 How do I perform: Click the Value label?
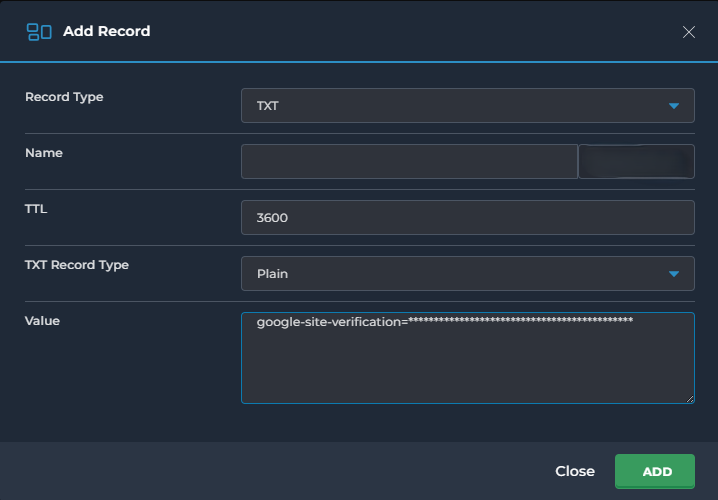pos(42,321)
